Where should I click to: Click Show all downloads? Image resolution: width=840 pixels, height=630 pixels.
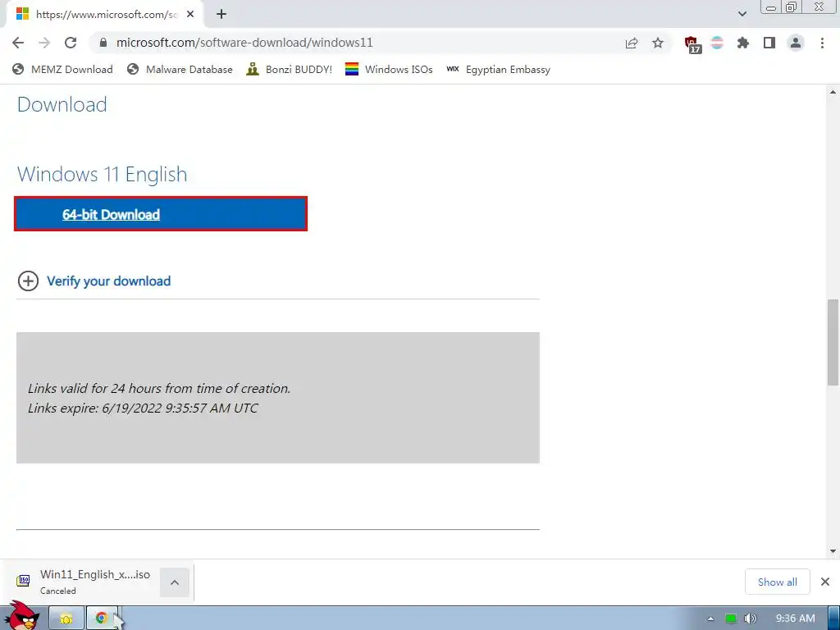pos(777,582)
